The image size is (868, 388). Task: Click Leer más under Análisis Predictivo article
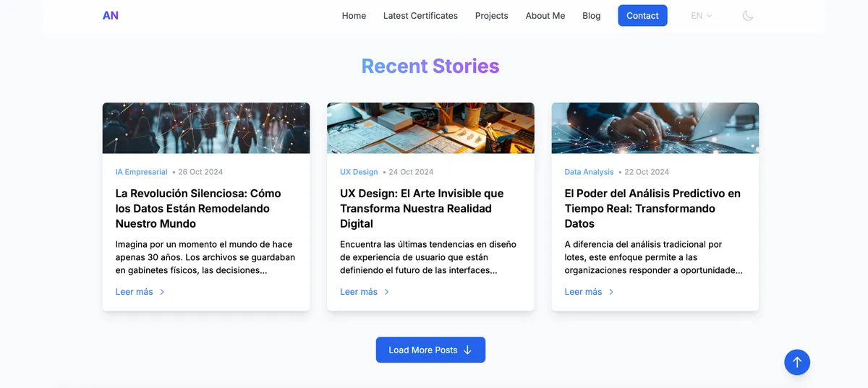click(584, 292)
